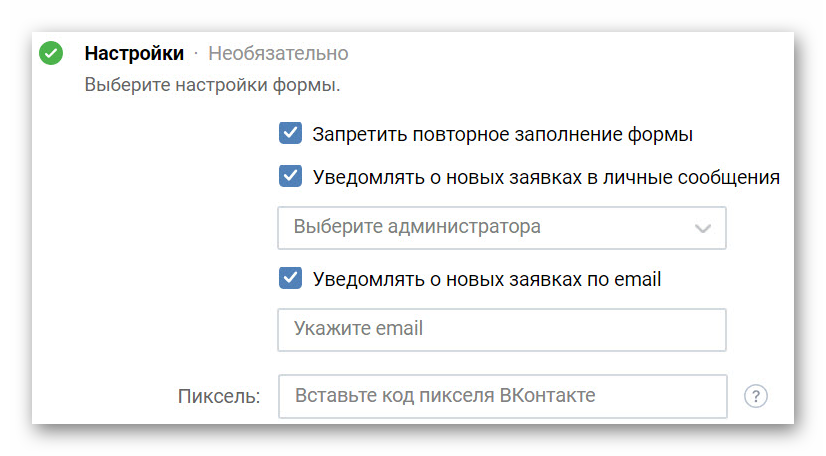Viewport: 826px width, 456px height.
Task: Focus the Укажите email input field
Action: pos(501,329)
